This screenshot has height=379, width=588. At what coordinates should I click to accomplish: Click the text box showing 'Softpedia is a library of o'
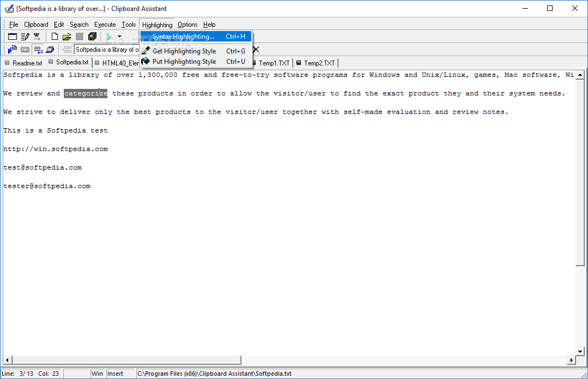tap(107, 50)
